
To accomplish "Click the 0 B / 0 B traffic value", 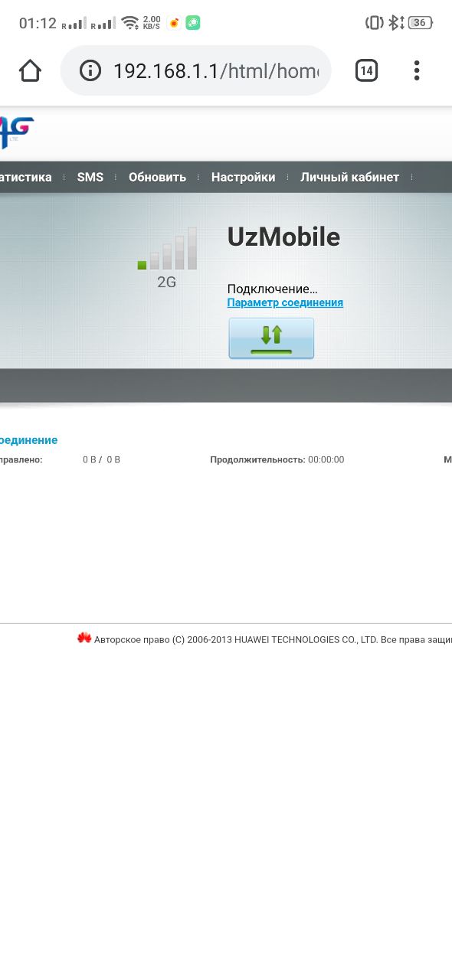I will coord(102,460).
